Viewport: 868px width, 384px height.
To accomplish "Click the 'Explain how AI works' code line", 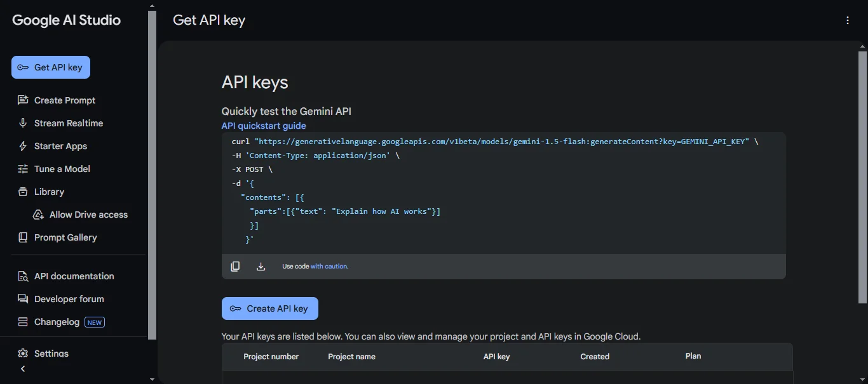I will pos(345,211).
